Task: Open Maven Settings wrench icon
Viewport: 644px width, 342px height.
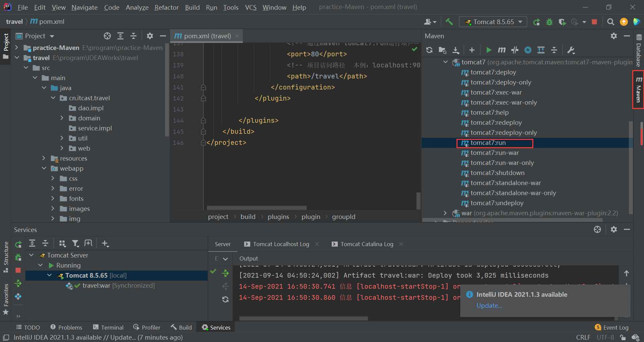Action: point(571,50)
